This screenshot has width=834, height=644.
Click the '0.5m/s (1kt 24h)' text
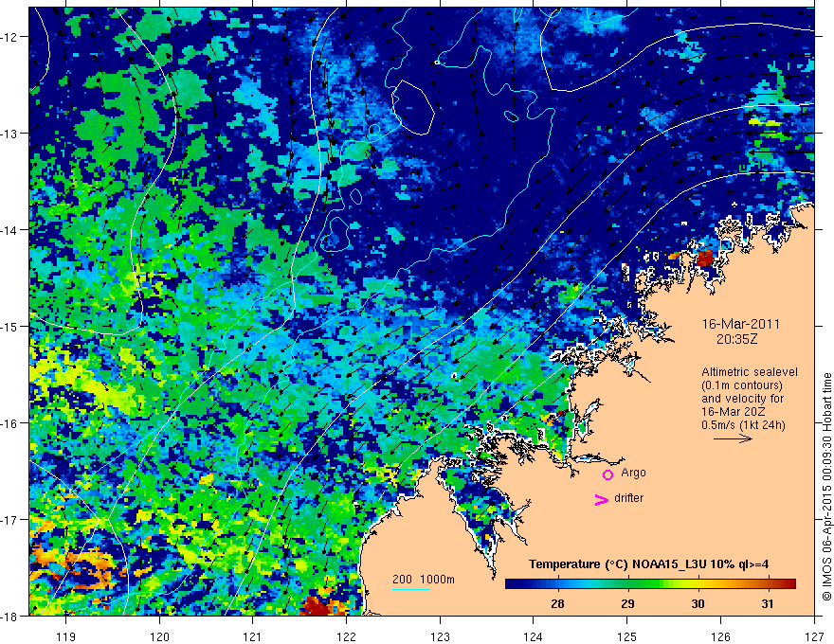(x=743, y=425)
